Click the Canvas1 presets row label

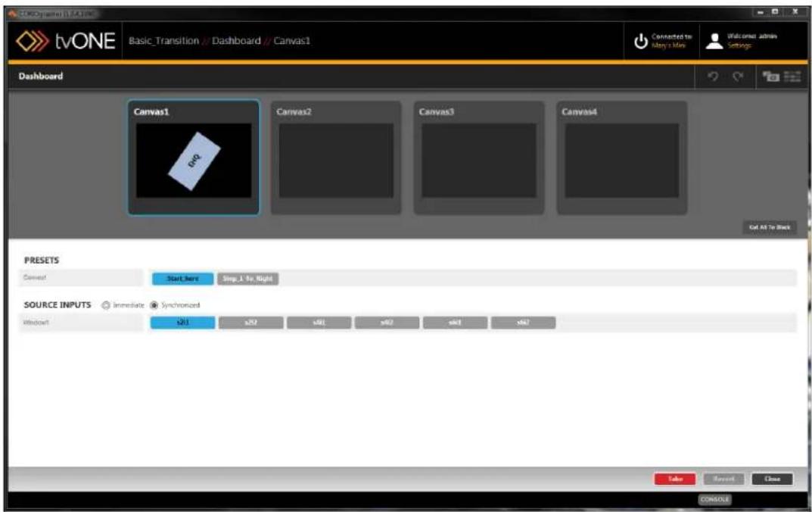click(35, 278)
